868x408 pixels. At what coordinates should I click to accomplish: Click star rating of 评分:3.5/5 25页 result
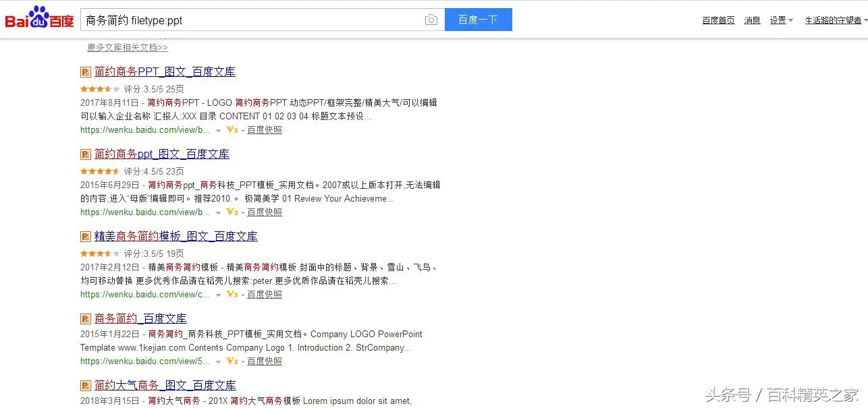click(x=100, y=89)
